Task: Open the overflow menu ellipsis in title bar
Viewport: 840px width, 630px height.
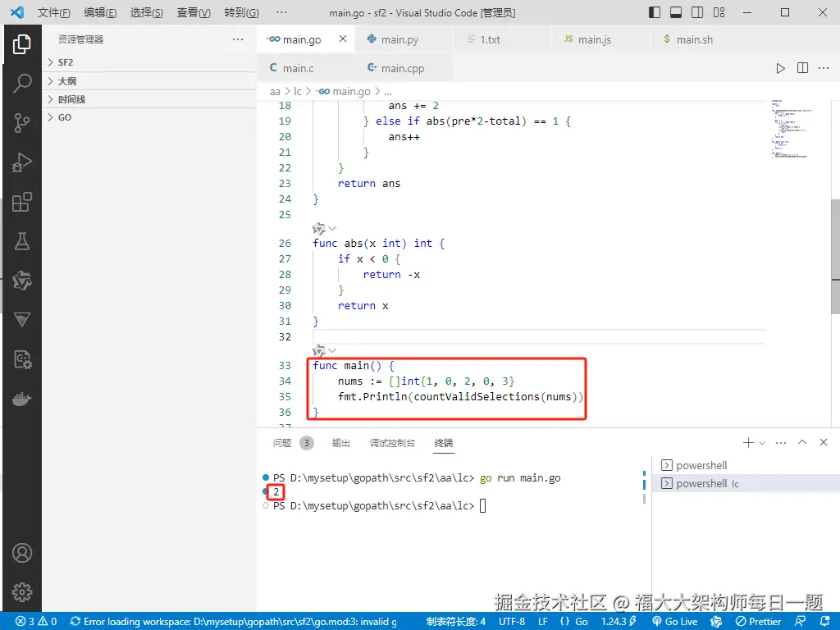Action: click(281, 12)
